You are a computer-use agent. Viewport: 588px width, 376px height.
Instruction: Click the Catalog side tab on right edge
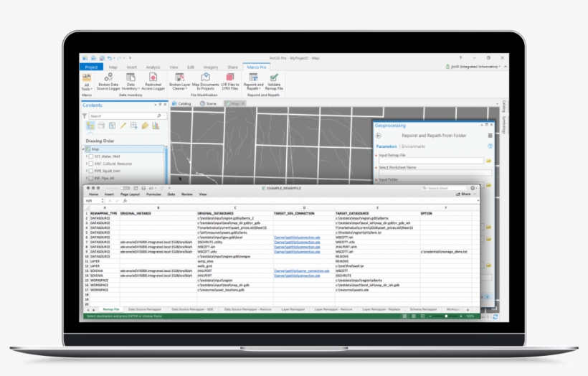click(x=504, y=106)
